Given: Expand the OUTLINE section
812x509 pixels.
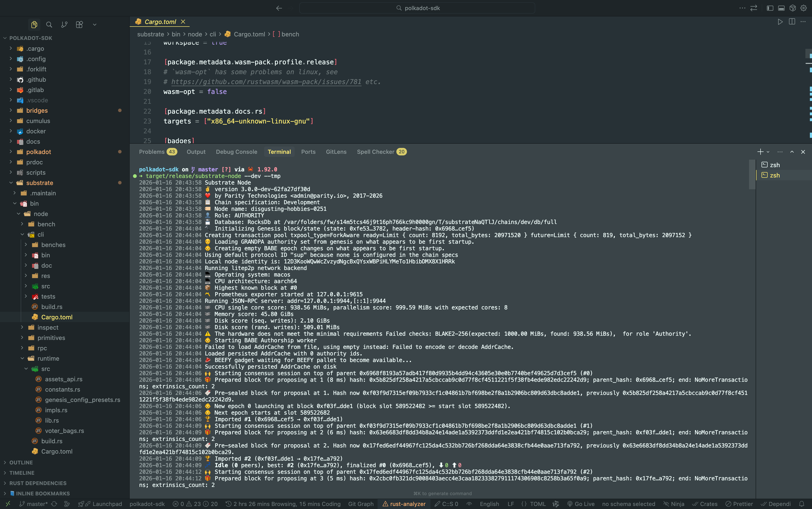Looking at the screenshot, I should [x=21, y=463].
